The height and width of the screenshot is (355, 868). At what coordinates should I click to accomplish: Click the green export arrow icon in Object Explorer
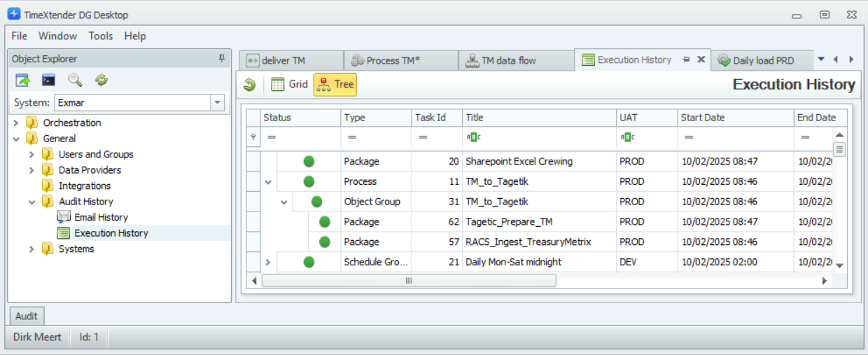(23, 81)
